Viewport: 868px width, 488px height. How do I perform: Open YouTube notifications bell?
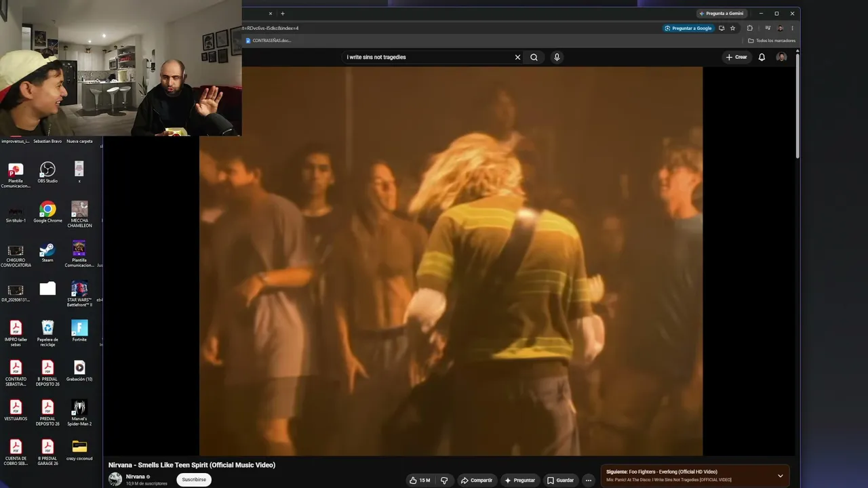(762, 57)
